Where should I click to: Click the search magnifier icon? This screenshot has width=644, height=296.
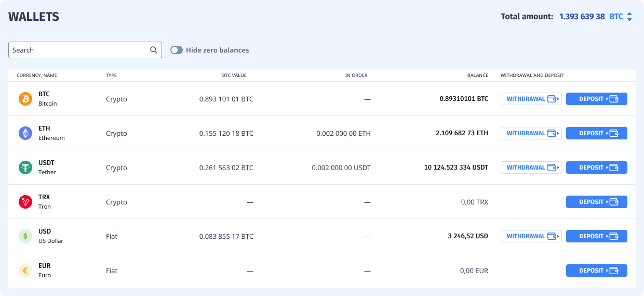[x=154, y=50]
